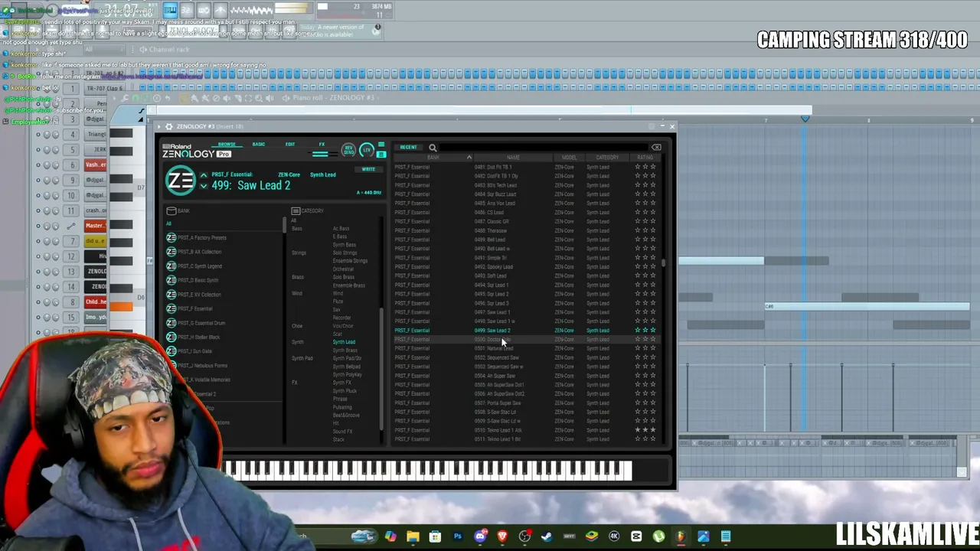Click the RECENT button

point(408,148)
